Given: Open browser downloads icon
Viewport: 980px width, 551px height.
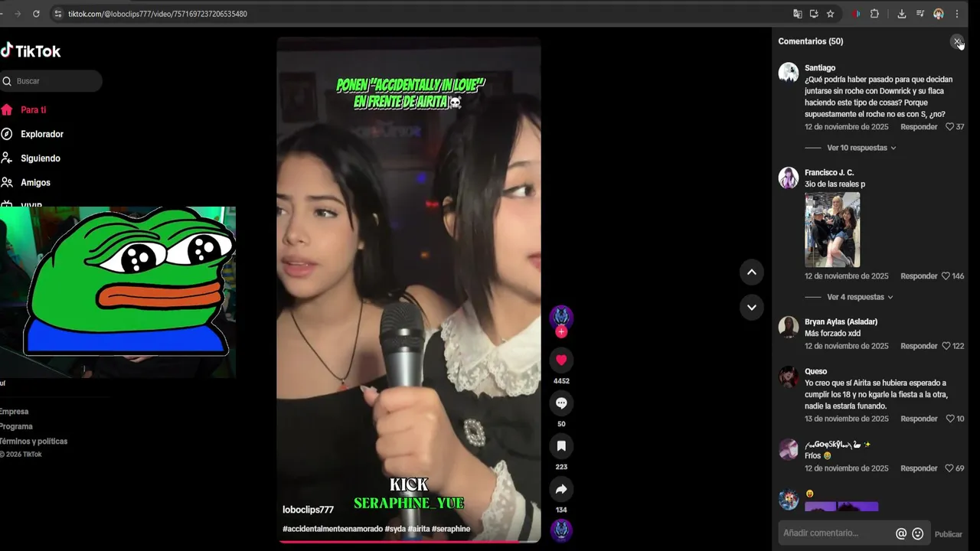Looking at the screenshot, I should point(902,14).
